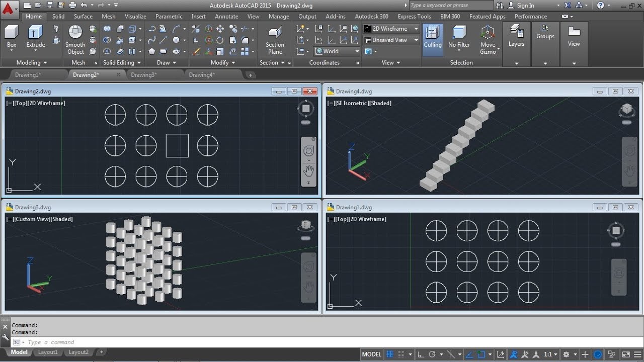The height and width of the screenshot is (362, 644).
Task: Open the 2D Wireframe visual style dropdown
Action: pyautogui.click(x=391, y=29)
